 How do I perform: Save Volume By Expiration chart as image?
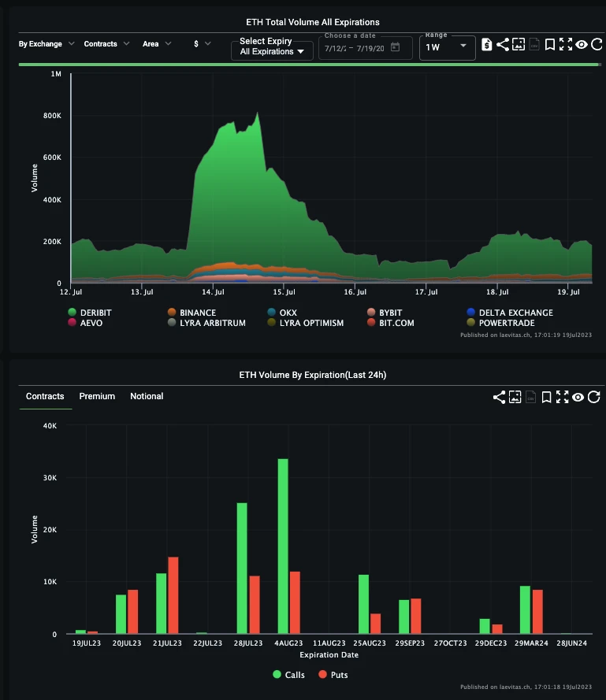(x=515, y=397)
